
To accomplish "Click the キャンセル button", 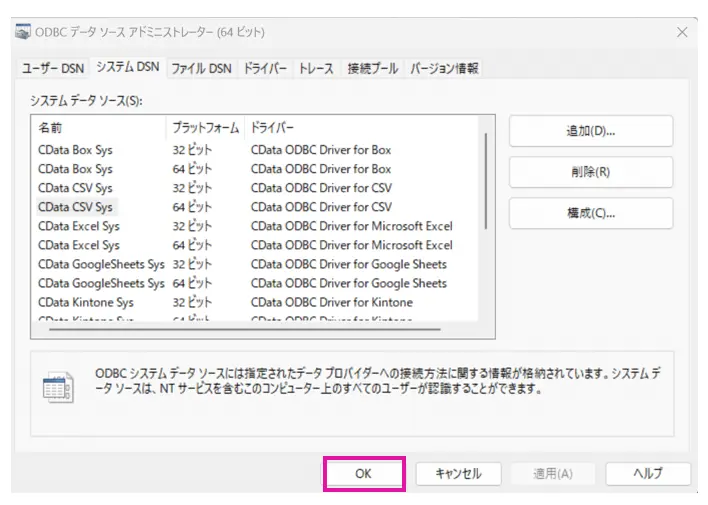I will tap(458, 473).
